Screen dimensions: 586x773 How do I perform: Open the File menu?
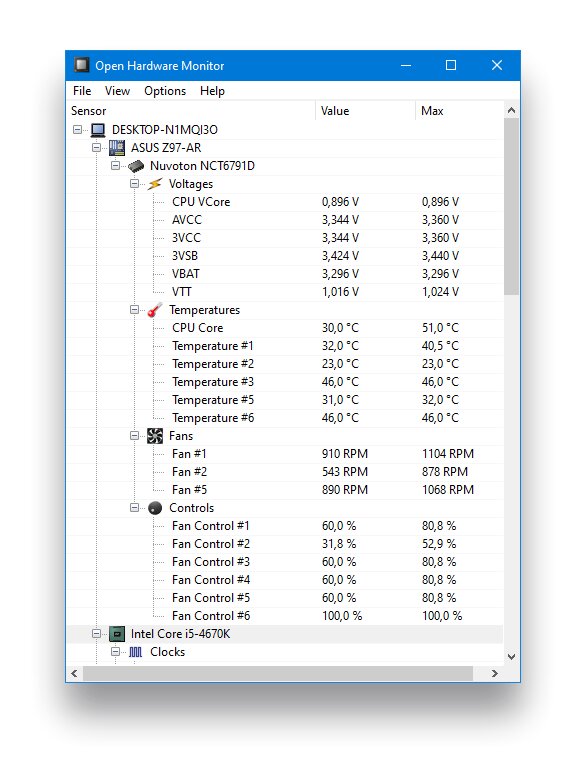click(82, 91)
